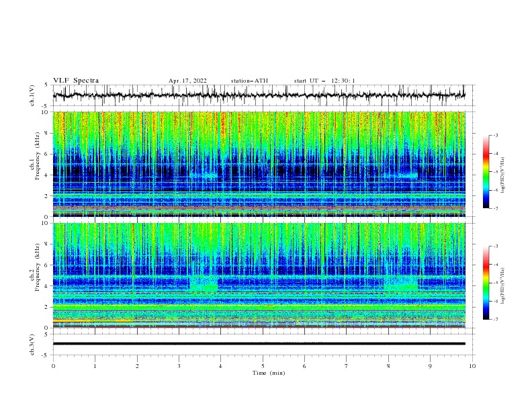Click the ch.2 color scale bar
The height and width of the screenshot is (411, 532).
tap(486, 283)
